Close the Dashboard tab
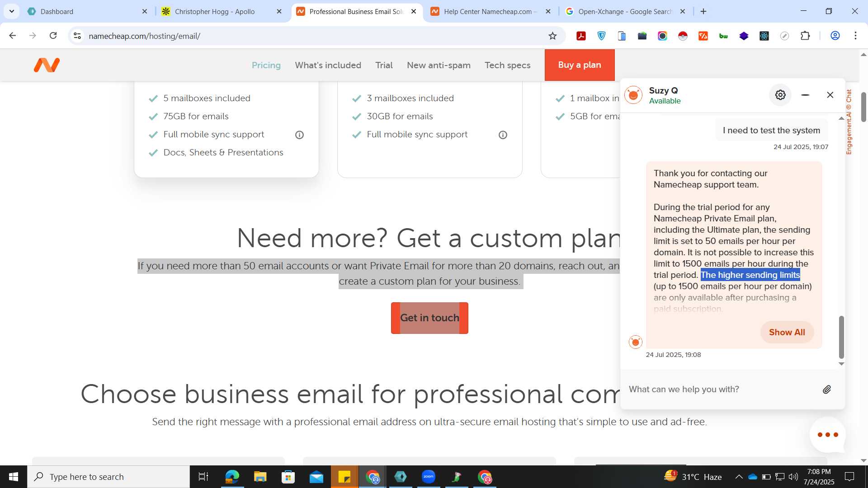Image resolution: width=868 pixels, height=488 pixels. 145,11
